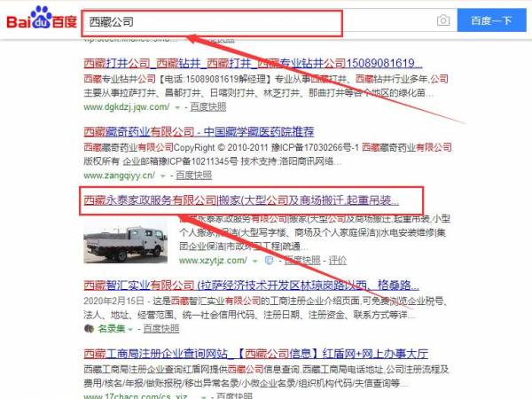The width and height of the screenshot is (532, 399).
Task: Click 评价 link after www.xzytjz.com
Action: coord(338,261)
